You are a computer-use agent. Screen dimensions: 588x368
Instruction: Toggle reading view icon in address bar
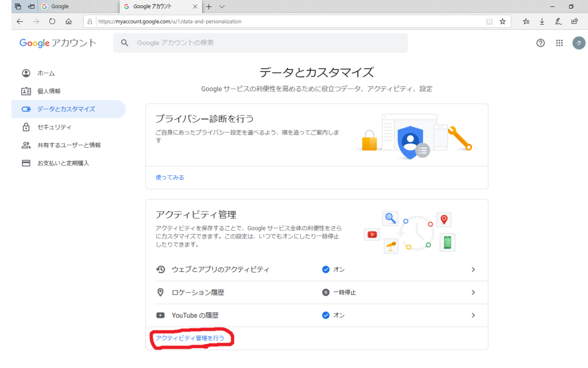[489, 21]
